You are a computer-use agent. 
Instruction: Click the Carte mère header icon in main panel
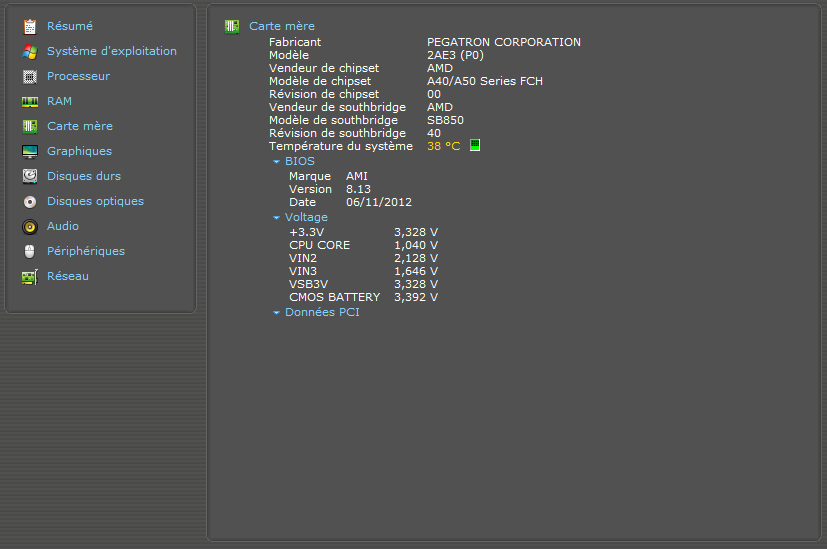coord(232,26)
